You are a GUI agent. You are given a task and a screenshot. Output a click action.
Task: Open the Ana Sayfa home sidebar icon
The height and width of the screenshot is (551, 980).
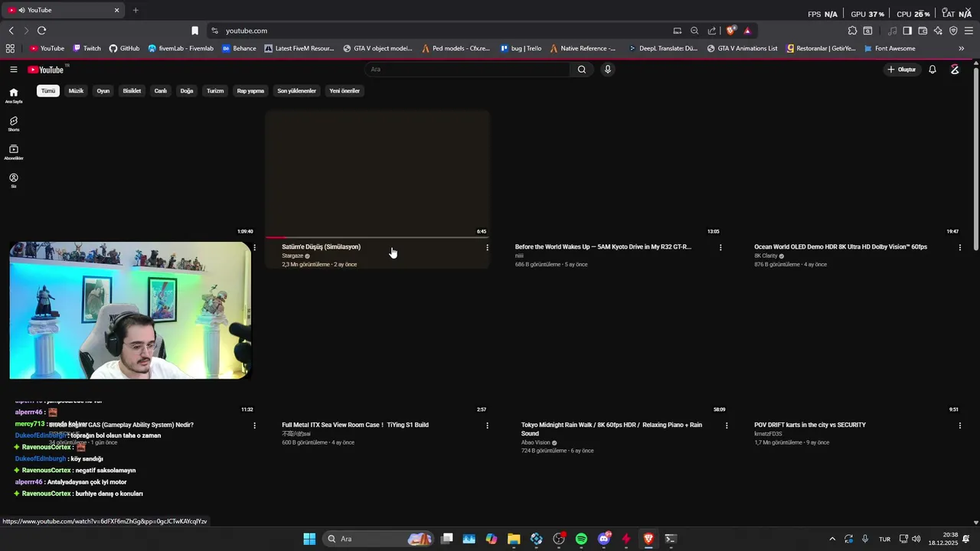(x=13, y=95)
